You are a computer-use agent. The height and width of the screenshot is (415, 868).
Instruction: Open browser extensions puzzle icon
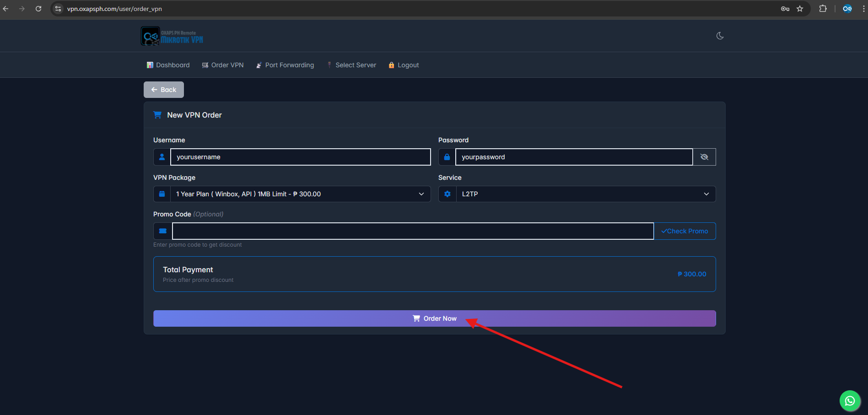(823, 9)
